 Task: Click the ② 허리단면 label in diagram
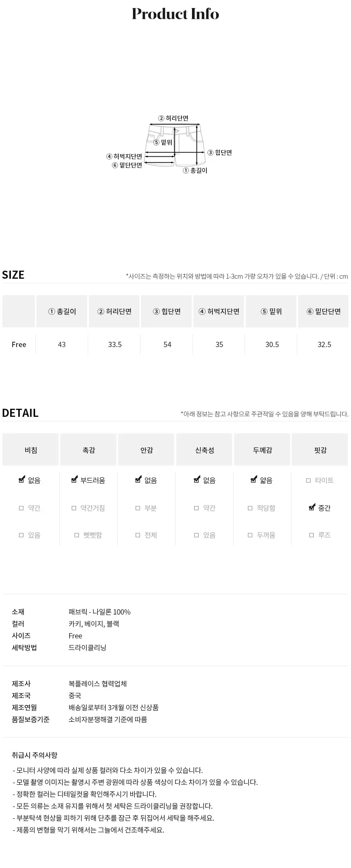coord(173,118)
